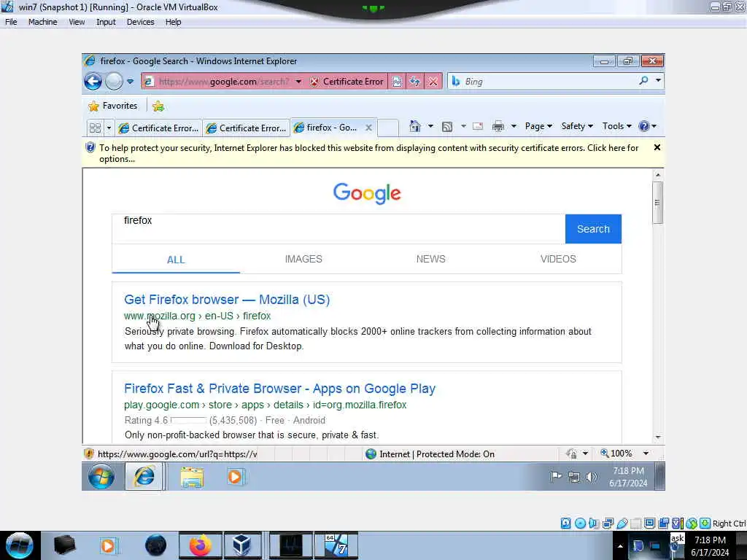Toggle the compatibility view icon
This screenshot has height=560, width=747.
pos(397,82)
